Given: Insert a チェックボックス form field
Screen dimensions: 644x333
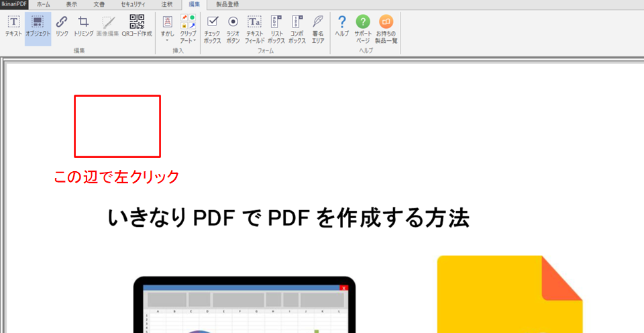Looking at the screenshot, I should point(213,29).
